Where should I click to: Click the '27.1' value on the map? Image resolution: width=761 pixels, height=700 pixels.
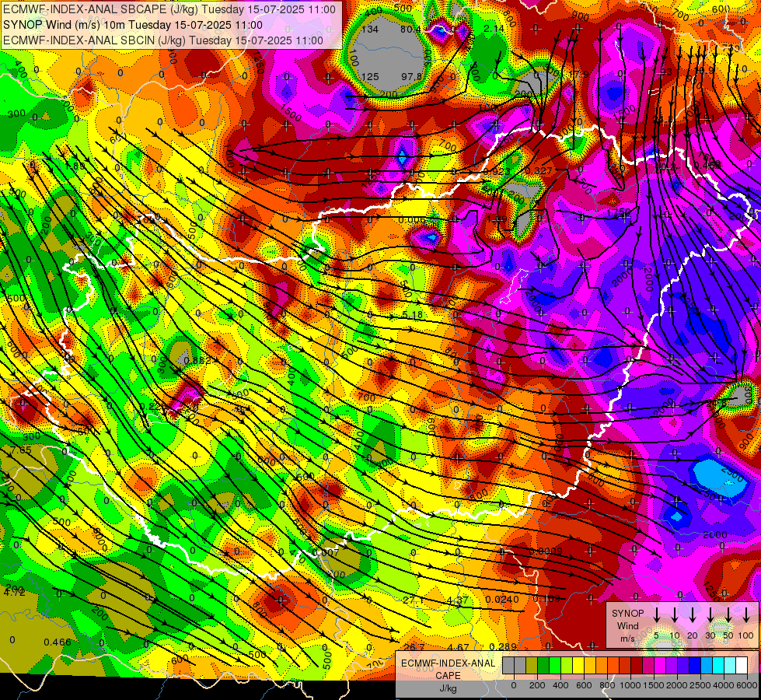414,600
